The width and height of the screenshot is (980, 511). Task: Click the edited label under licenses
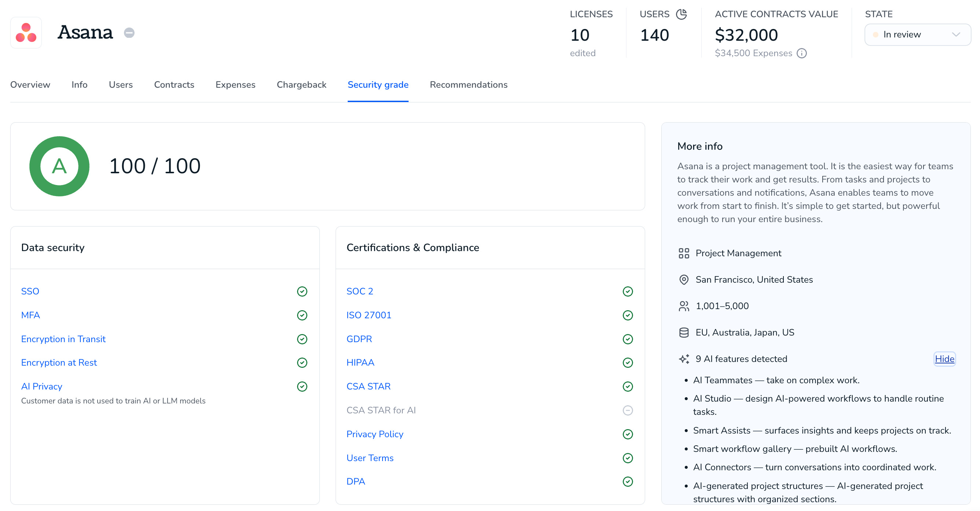click(x=582, y=53)
